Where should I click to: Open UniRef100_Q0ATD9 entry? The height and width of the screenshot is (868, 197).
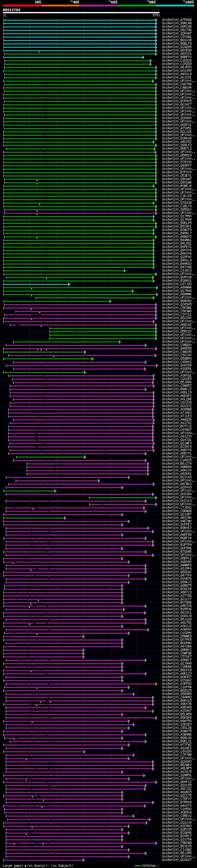pyautogui.click(x=177, y=365)
